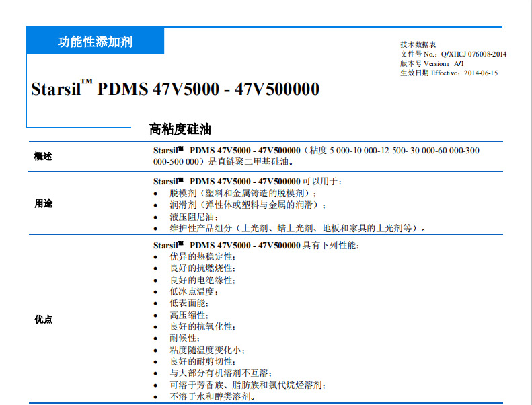Click the "概述" row label
This screenshot has width=532, height=405.
tap(43, 156)
